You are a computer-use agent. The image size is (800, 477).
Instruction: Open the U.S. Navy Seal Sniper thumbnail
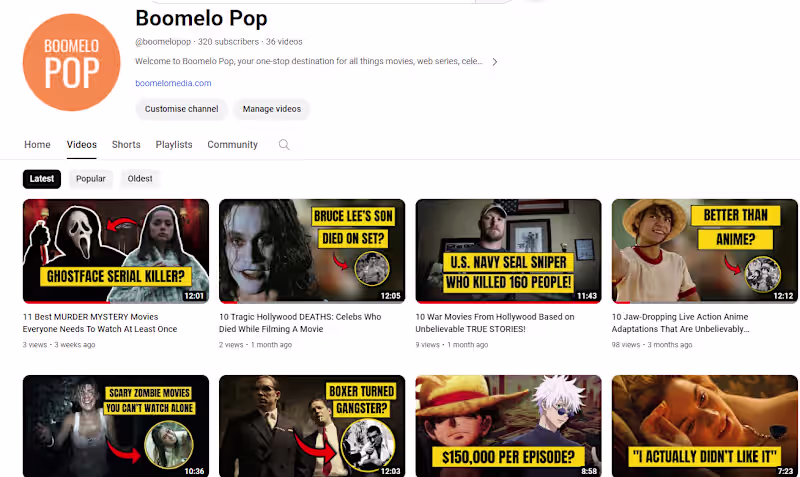click(508, 251)
